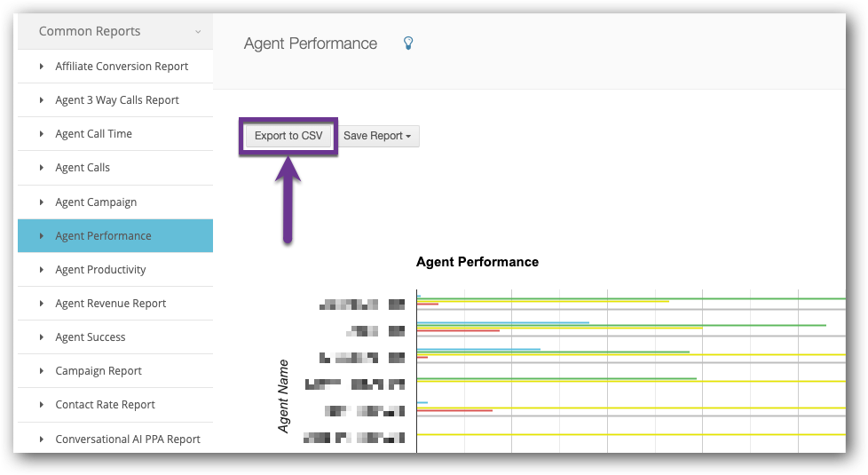Expand the arrow beside Affiliate Conversion Report
This screenshot has height=475, width=868.
[x=42, y=67]
